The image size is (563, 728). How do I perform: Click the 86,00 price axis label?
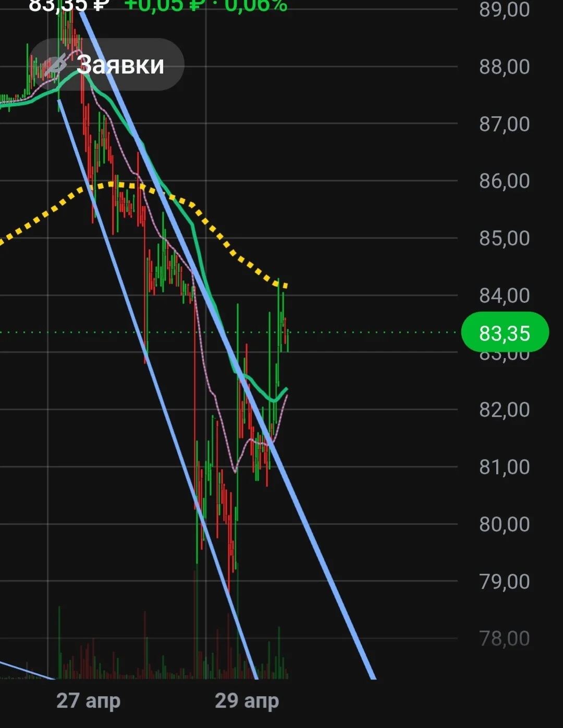505,181
